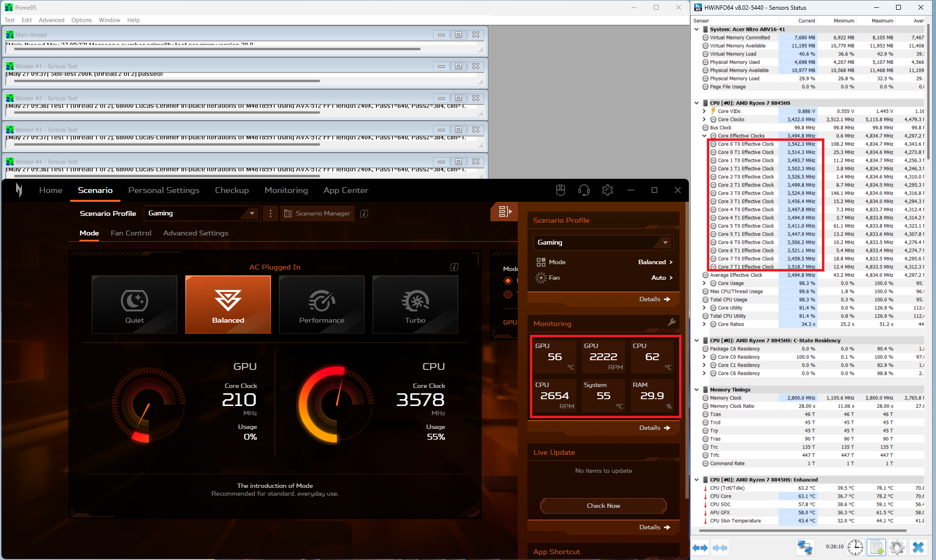Click Mode grid icon in Scenario Profile panel
Screen dimensions: 936x560
point(541,262)
